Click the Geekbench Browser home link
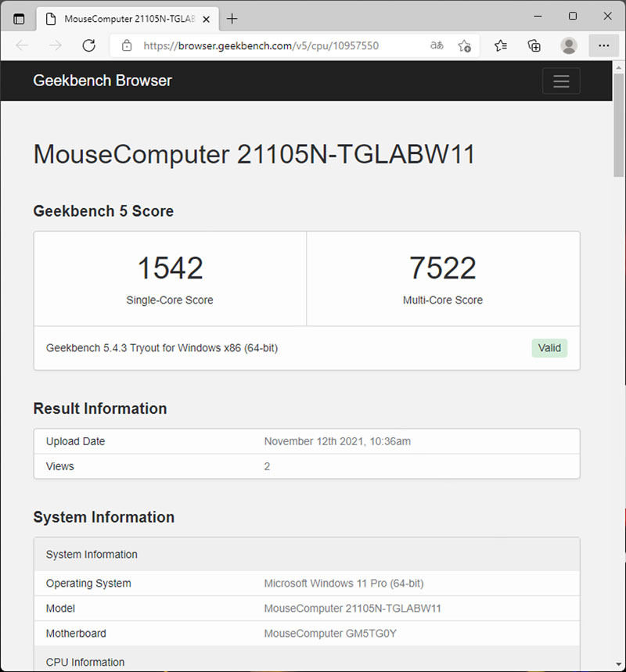Viewport: 626px width, 672px height. (x=103, y=81)
